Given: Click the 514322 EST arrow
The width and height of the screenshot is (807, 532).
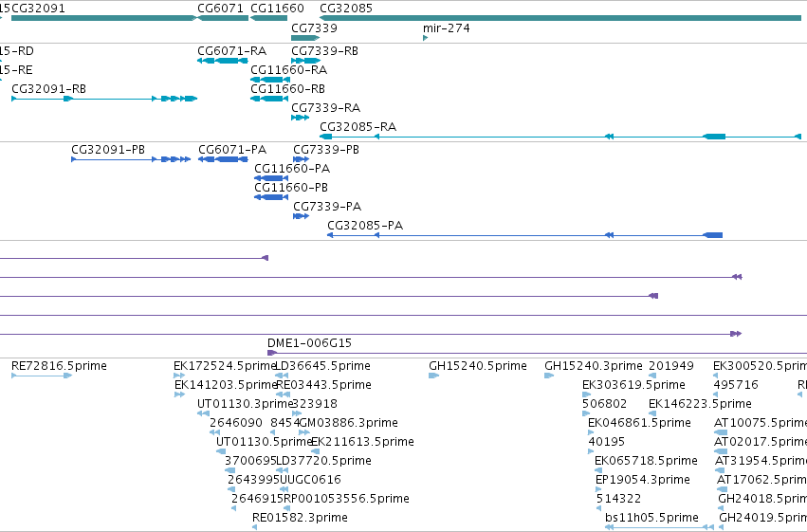Looking at the screenshot, I should [599, 509].
